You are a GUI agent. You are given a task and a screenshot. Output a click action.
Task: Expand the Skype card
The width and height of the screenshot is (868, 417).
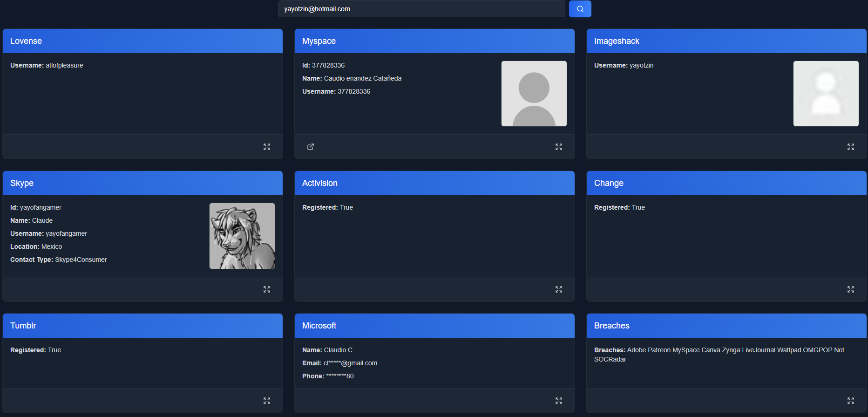pyautogui.click(x=267, y=289)
